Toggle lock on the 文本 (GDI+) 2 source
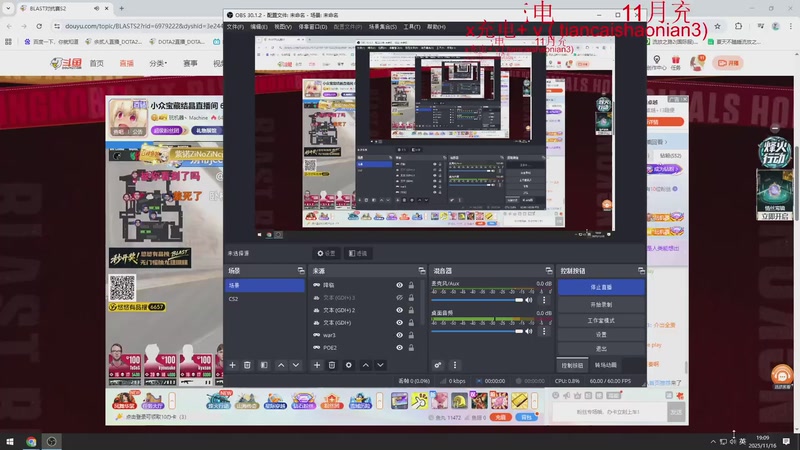 click(x=411, y=310)
